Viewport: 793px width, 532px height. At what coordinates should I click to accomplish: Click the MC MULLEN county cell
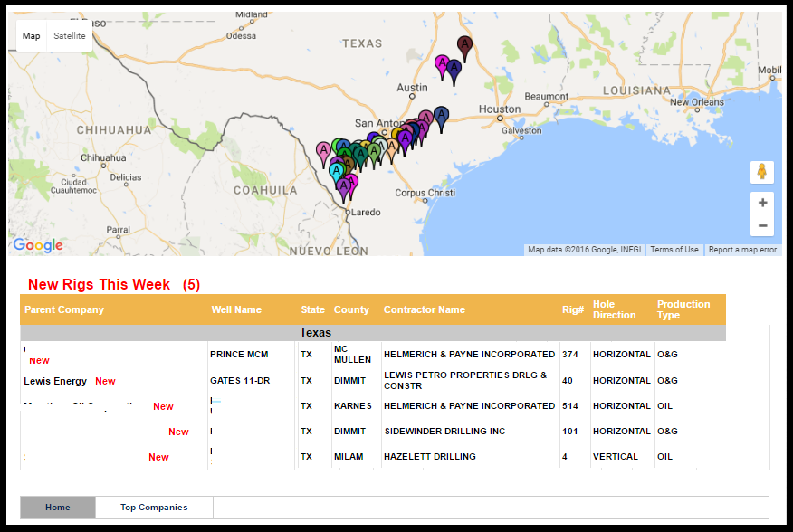point(352,355)
